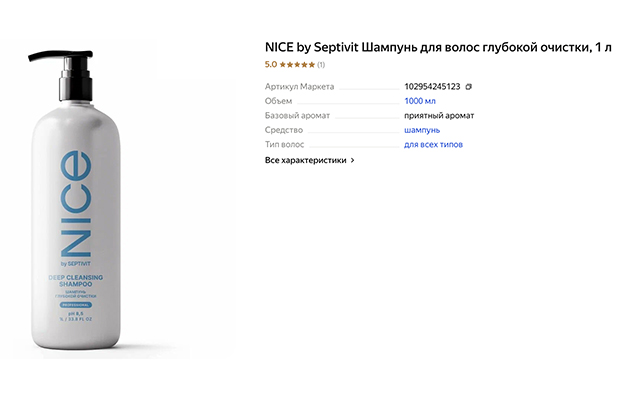Image resolution: width=630 pixels, height=400 pixels.
Task: Click the Тип волос label
Action: (284, 144)
